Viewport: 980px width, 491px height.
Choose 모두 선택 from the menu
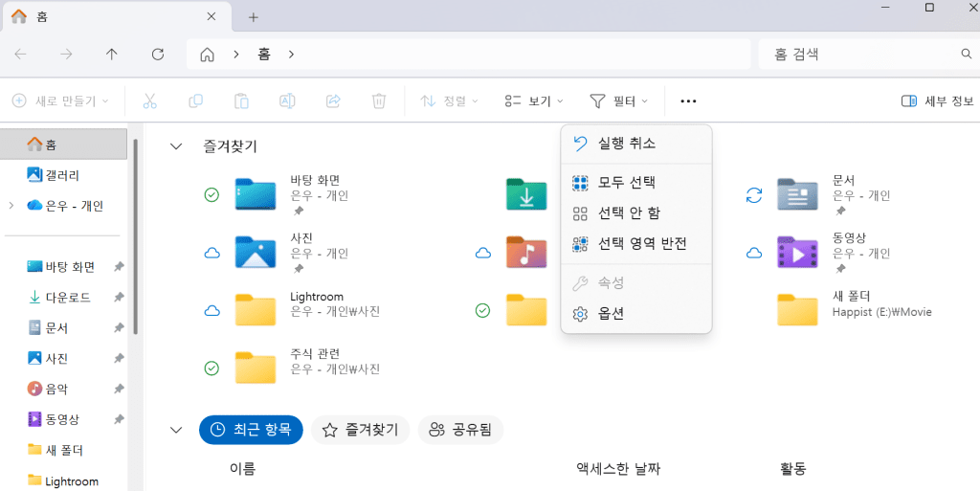(x=626, y=182)
